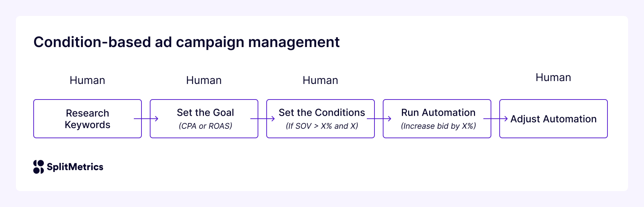Click the Human label above Set the Goal
644x207 pixels.
click(x=204, y=80)
